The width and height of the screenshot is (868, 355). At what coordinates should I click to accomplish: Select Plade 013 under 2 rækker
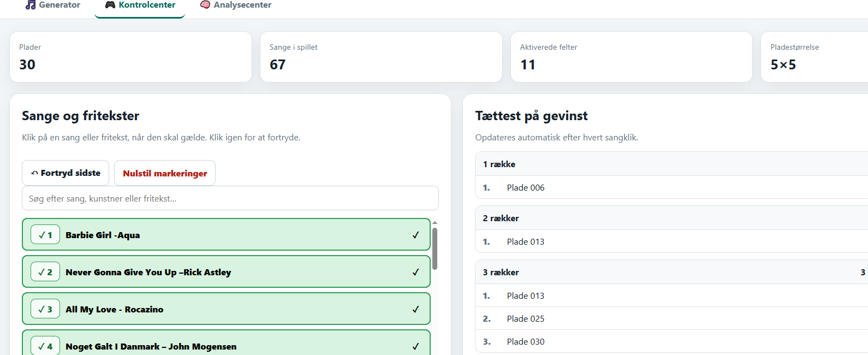coord(671,241)
